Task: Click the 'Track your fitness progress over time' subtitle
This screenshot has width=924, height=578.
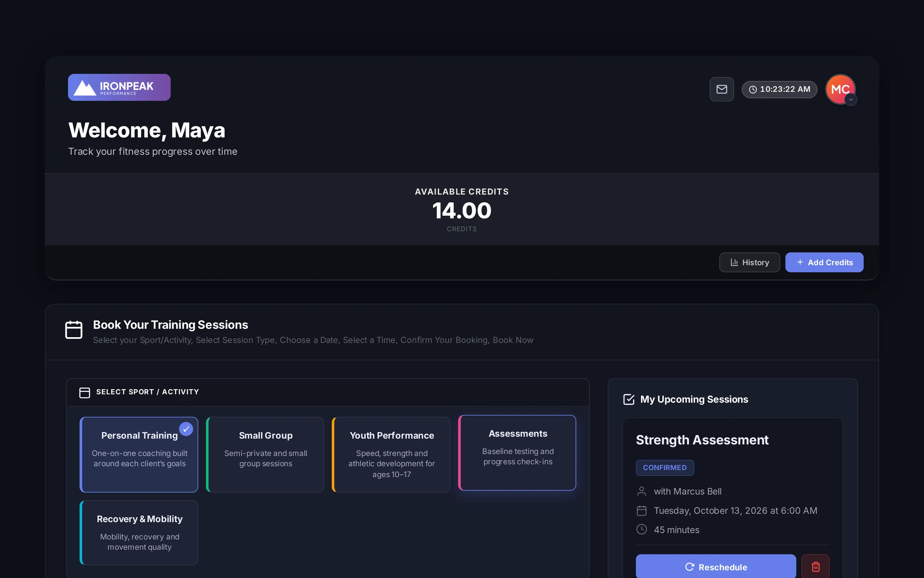Action: 153,152
